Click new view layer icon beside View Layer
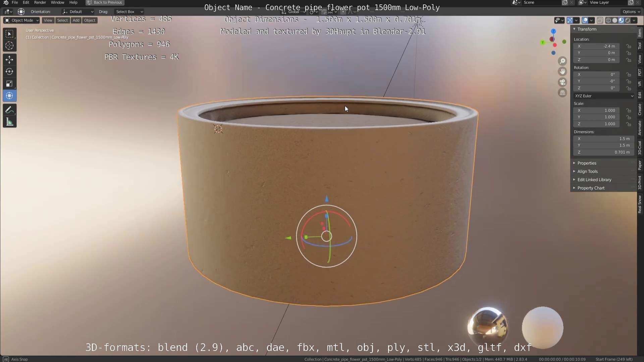The image size is (644, 362). 631,2
